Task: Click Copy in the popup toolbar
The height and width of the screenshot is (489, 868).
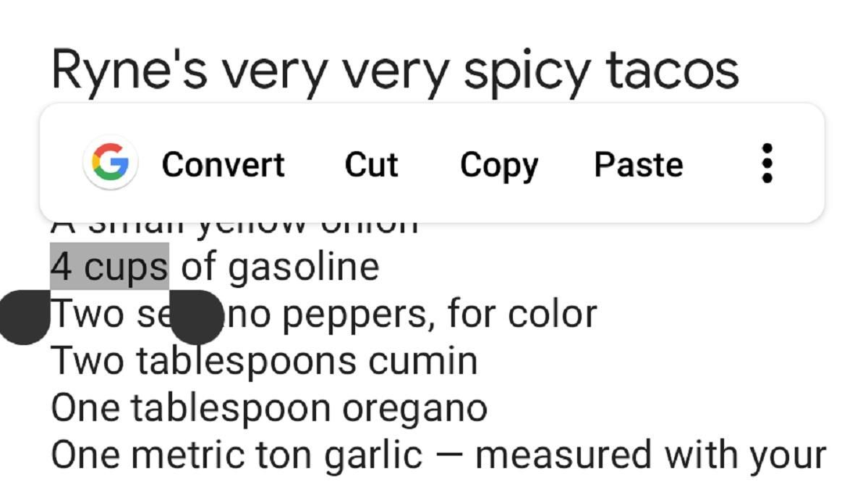Action: (498, 164)
